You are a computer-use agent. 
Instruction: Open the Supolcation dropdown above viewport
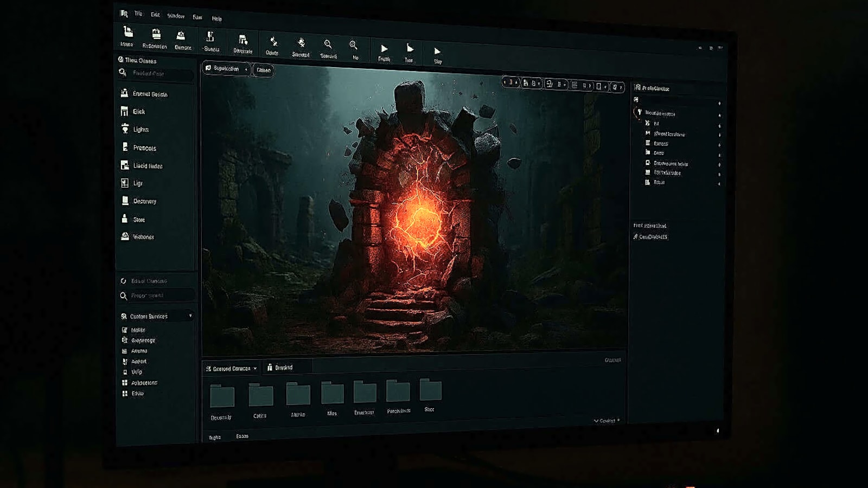(x=226, y=68)
